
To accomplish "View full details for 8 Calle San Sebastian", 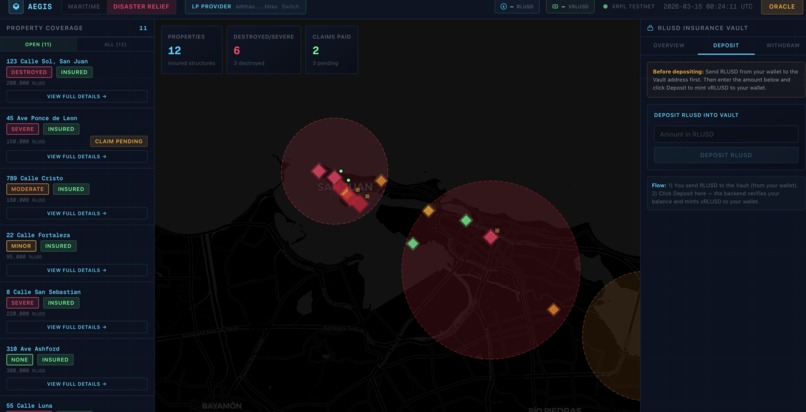I will coord(77,327).
